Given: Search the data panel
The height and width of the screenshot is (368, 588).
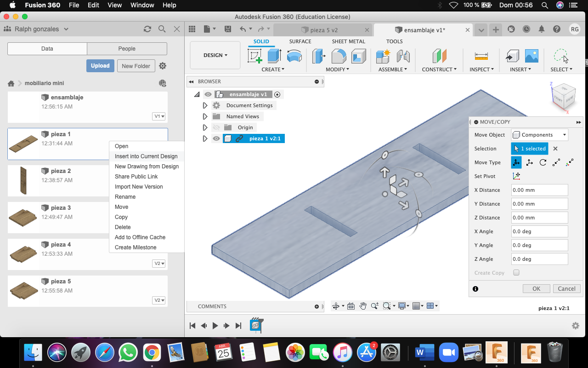Looking at the screenshot, I should [x=162, y=29].
